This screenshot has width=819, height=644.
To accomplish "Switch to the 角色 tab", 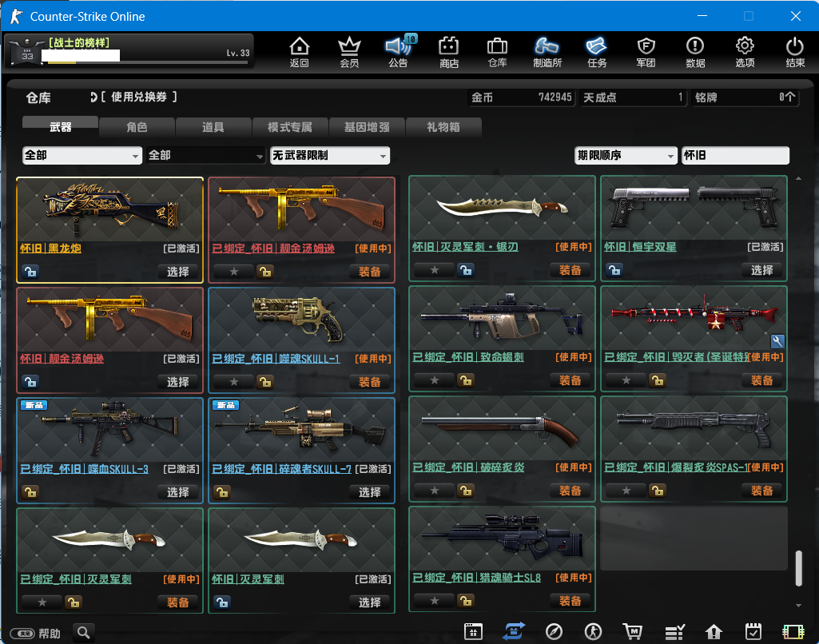I will [x=137, y=127].
